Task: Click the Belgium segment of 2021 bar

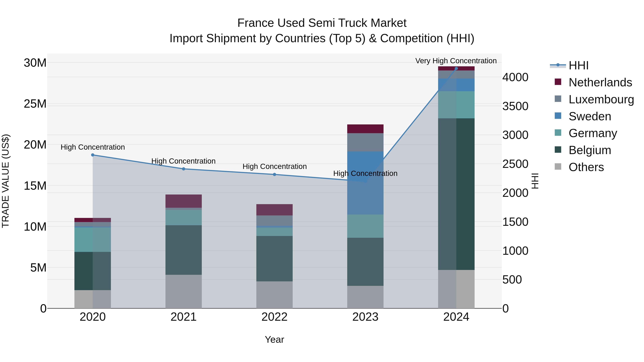Action: click(184, 250)
